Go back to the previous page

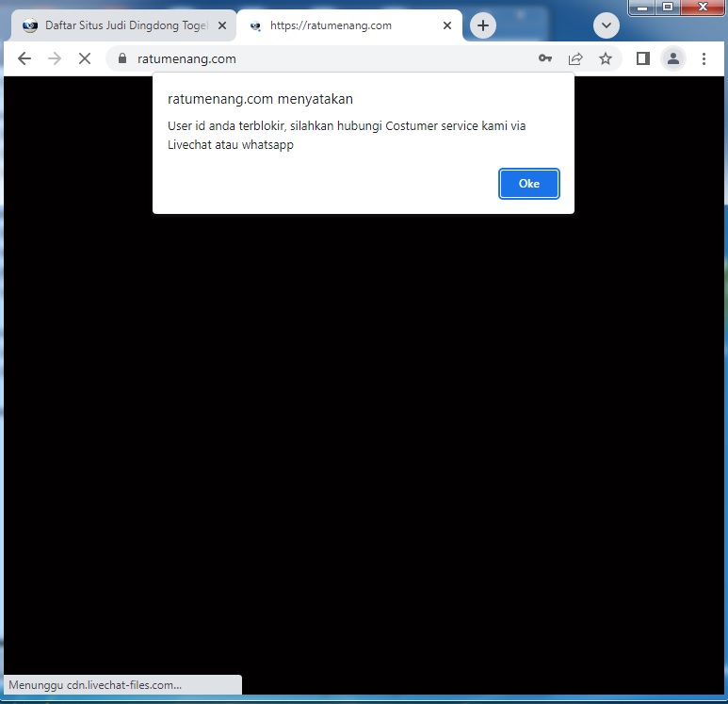(24, 58)
